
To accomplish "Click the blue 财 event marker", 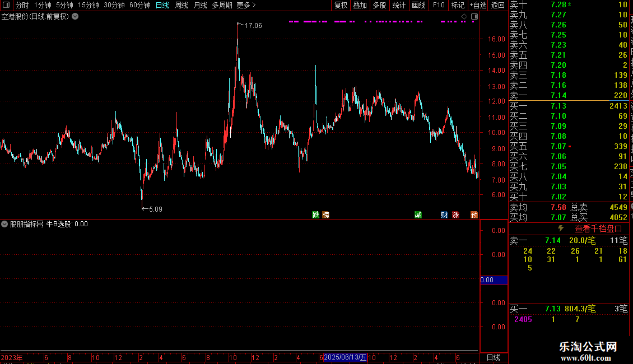I will (x=444, y=214).
